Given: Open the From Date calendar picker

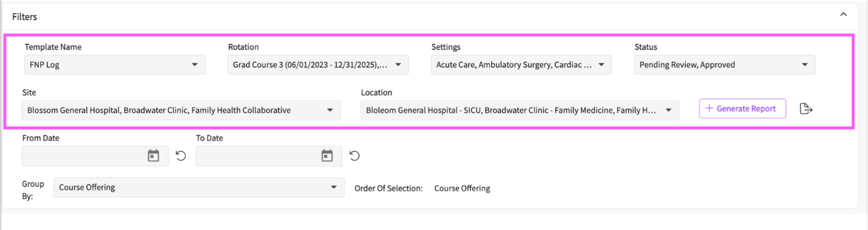Looking at the screenshot, I should 154,156.
